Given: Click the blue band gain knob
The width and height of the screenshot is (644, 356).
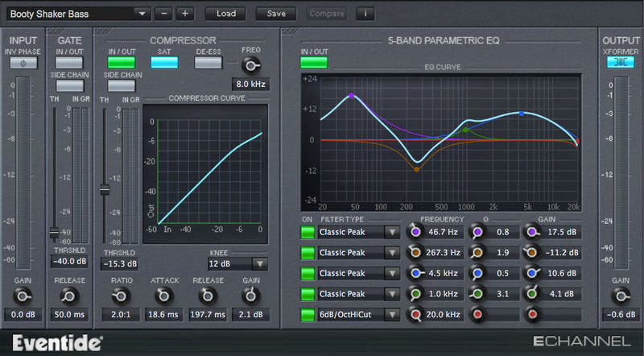Looking at the screenshot, I should pos(530,273).
